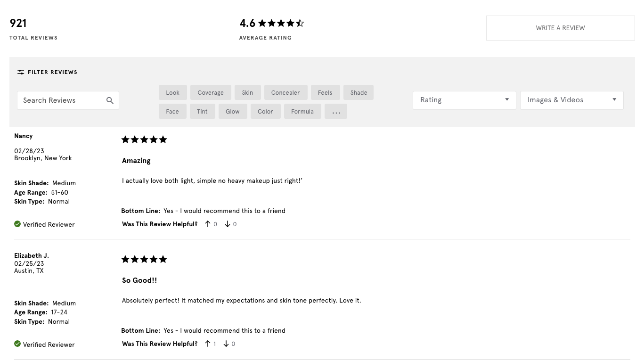The width and height of the screenshot is (644, 361).
Task: Downvote Elizabeth J.'s review
Action: [x=226, y=344]
